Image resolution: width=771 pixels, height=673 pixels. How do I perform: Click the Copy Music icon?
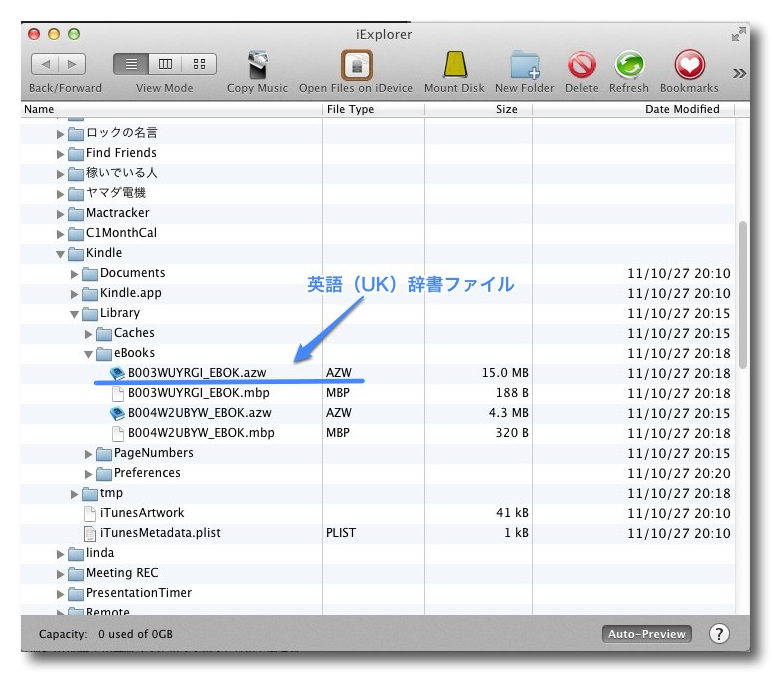click(258, 65)
